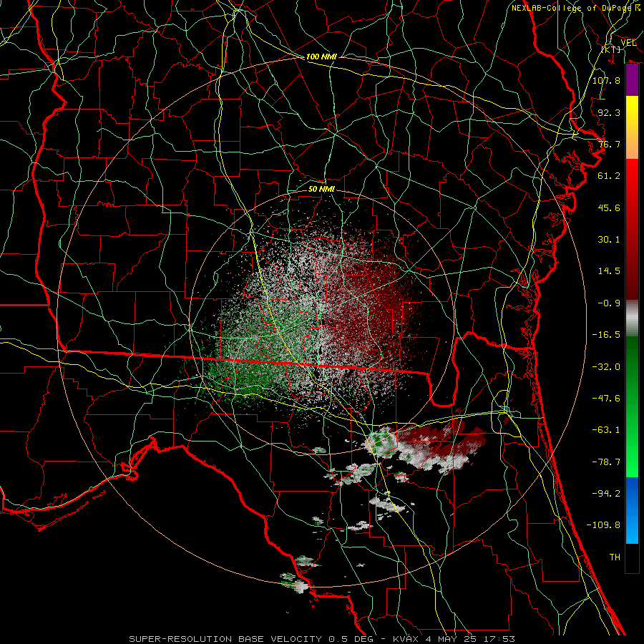Select the 14.5 velocity scale value
Screen dimensions: 644x644
click(609, 271)
